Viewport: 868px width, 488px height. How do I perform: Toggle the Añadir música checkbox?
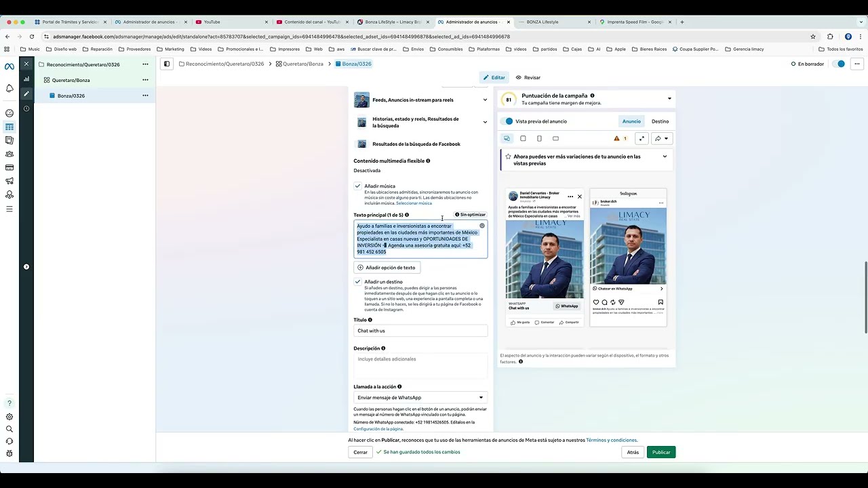pyautogui.click(x=357, y=186)
